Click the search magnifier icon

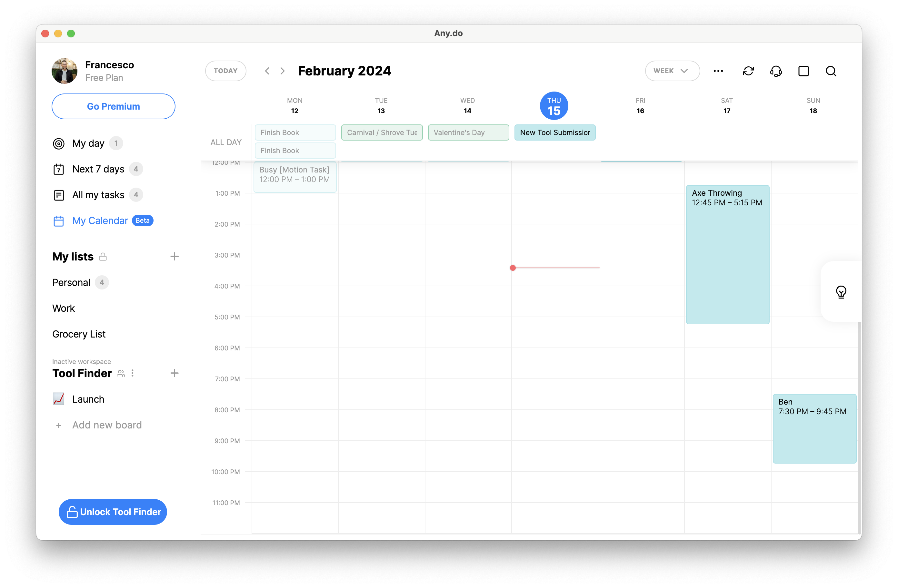831,71
